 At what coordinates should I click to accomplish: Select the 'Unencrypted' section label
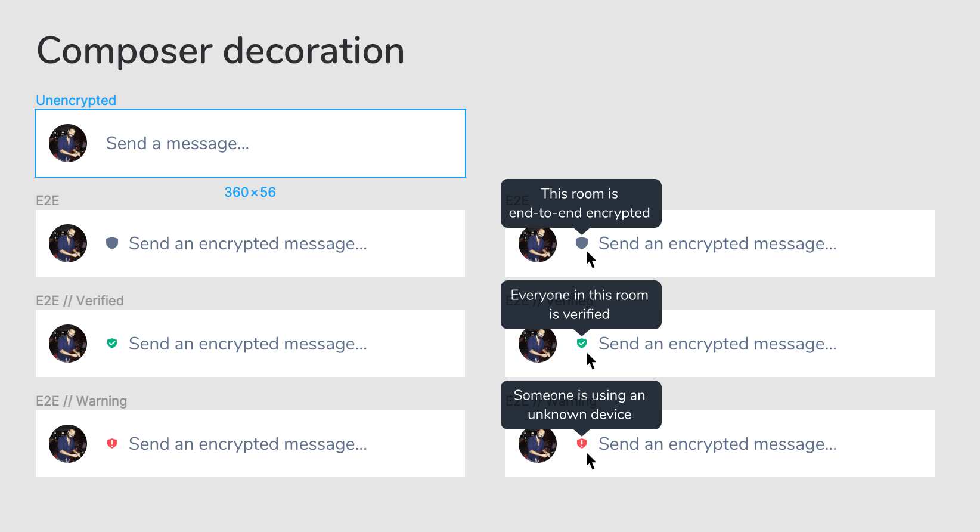(x=76, y=100)
